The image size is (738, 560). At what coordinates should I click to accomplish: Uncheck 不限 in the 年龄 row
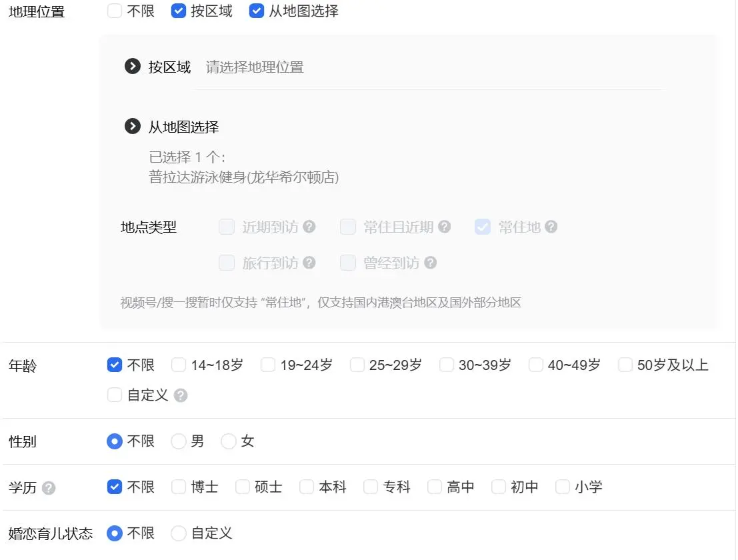[x=114, y=365]
